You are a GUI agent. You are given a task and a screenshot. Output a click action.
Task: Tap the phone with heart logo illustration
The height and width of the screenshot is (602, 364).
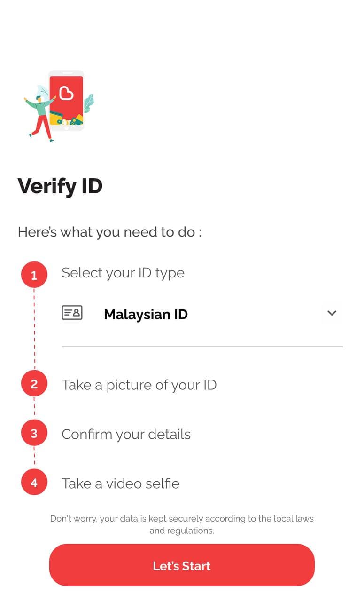tap(66, 100)
